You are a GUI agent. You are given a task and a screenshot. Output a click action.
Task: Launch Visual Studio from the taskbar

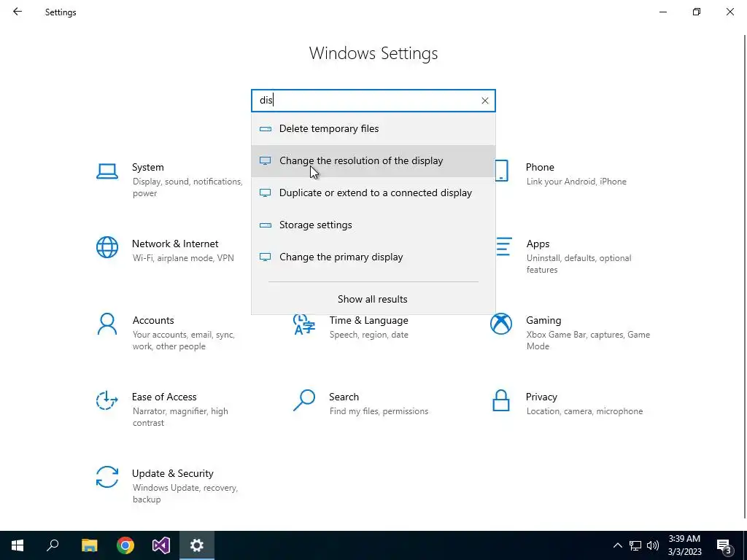tap(161, 545)
